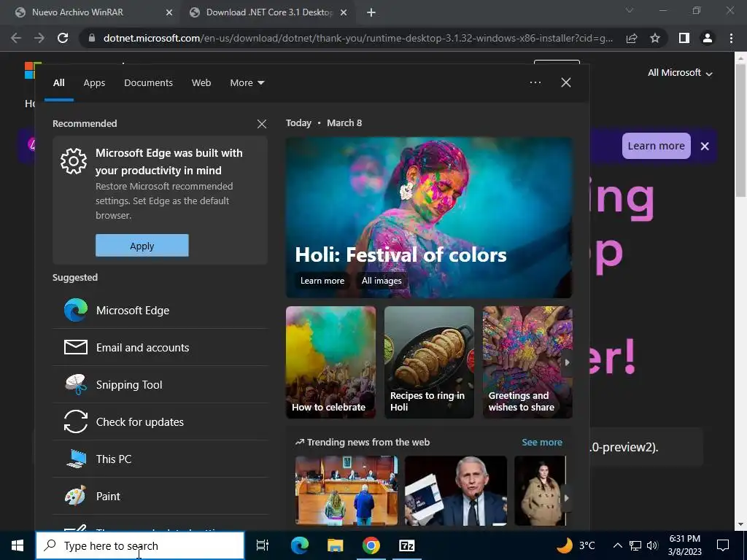Close the search panel
Viewport: 747px width, 560px height.
[566, 82]
